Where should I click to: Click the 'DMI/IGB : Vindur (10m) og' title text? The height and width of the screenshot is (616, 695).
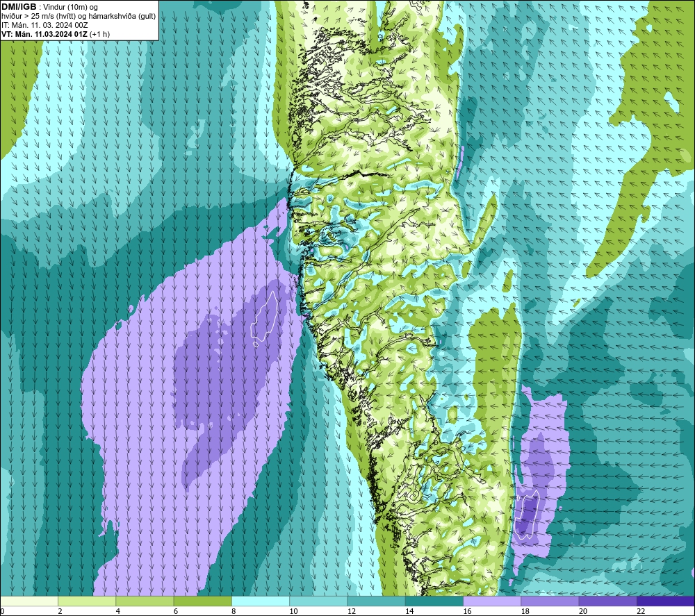coord(49,7)
